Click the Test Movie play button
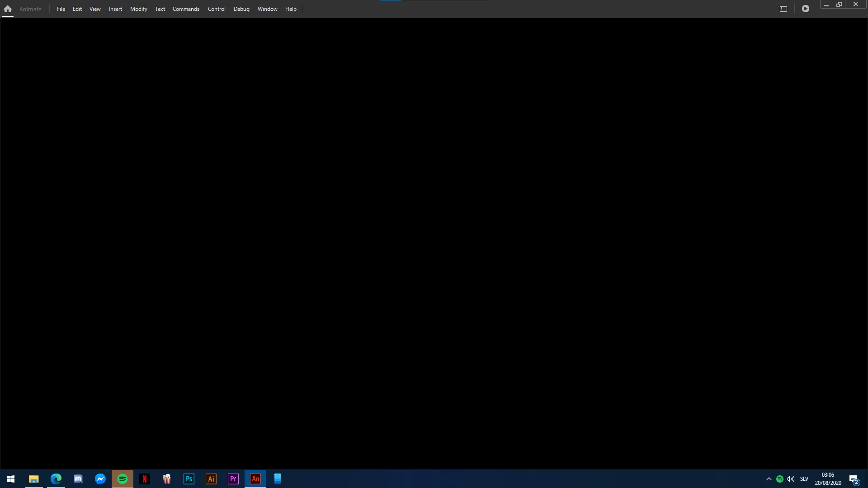The image size is (868, 488). pyautogui.click(x=806, y=9)
